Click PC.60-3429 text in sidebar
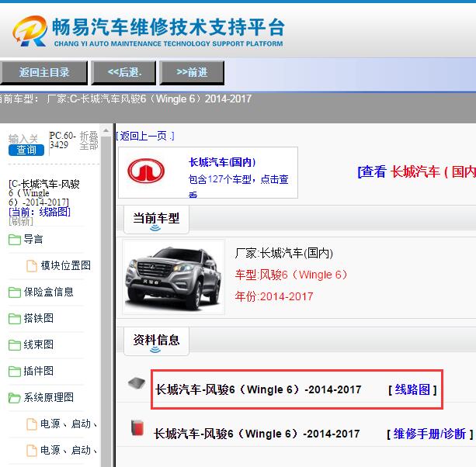 [63, 140]
